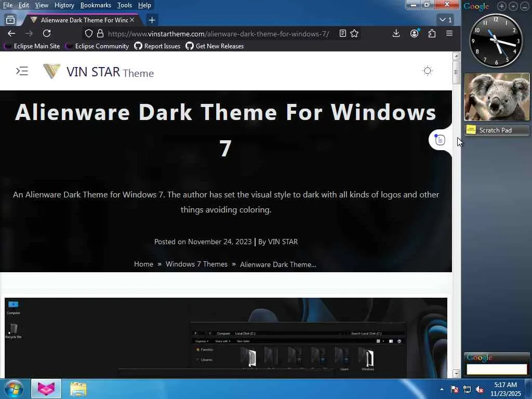Open the Edit menu
Viewport: 532px width, 399px height.
pos(23,5)
